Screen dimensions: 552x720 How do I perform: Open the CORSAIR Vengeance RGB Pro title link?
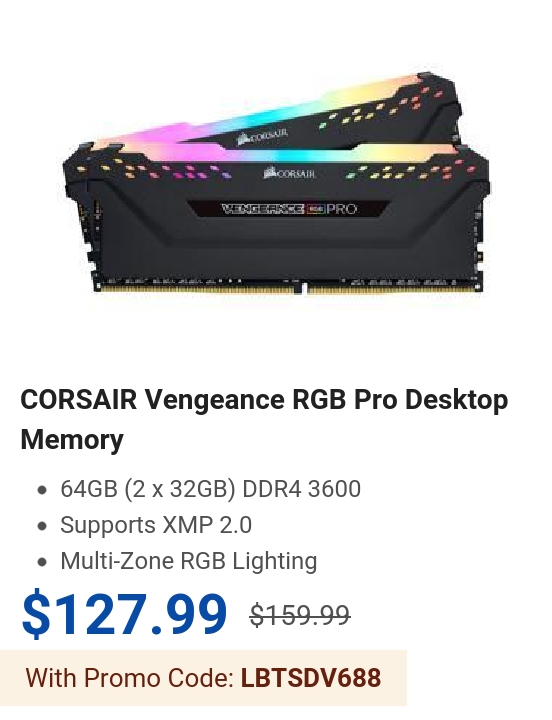pyautogui.click(x=264, y=419)
